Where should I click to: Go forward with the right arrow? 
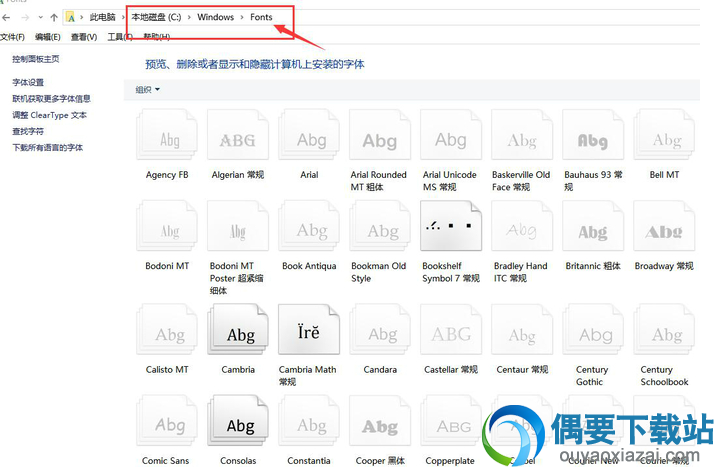pyautogui.click(x=25, y=18)
